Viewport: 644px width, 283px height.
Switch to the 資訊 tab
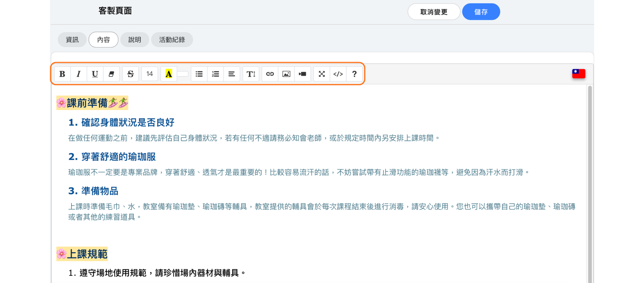pos(72,40)
